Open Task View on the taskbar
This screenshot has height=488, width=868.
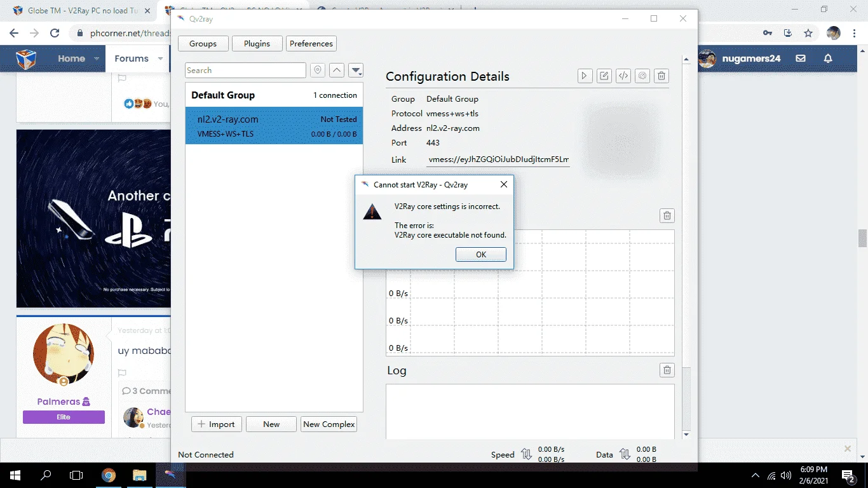(76, 475)
